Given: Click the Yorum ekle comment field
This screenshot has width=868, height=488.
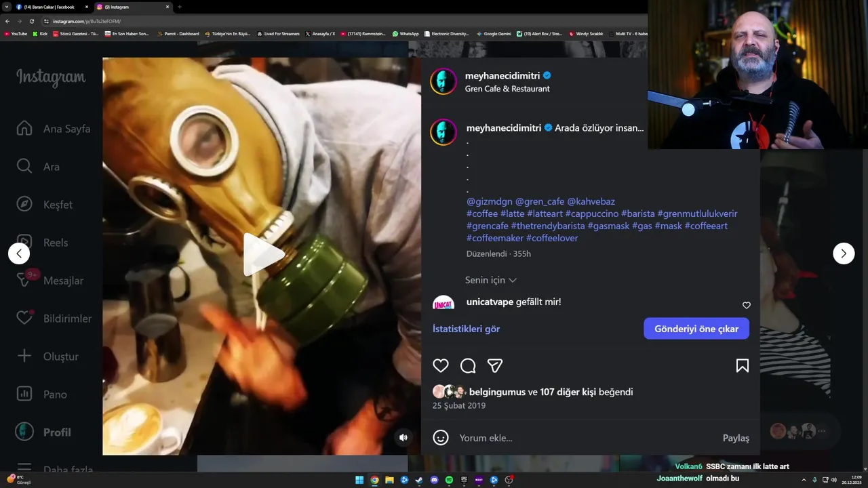Looking at the screenshot, I should coord(586,438).
